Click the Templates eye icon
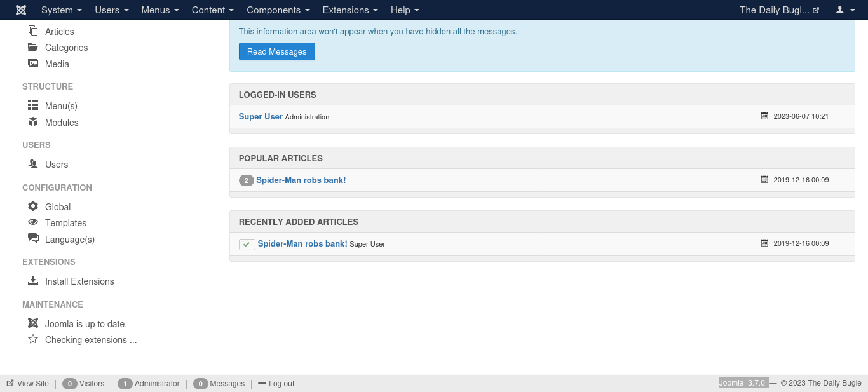 (x=33, y=222)
